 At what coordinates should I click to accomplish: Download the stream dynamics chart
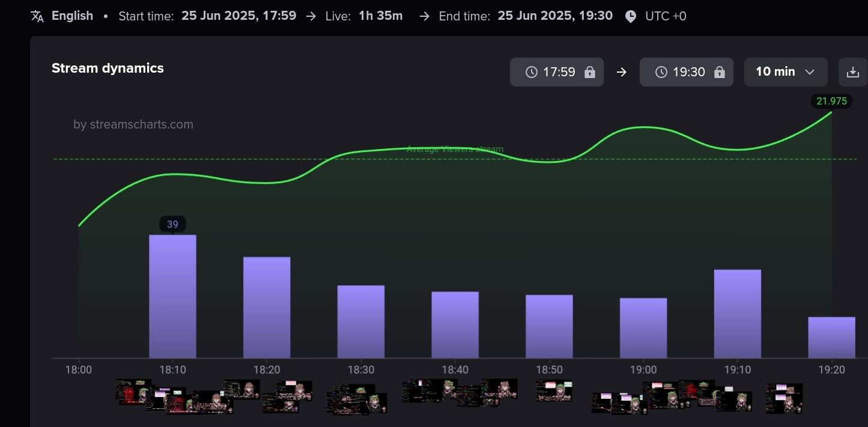pos(853,72)
